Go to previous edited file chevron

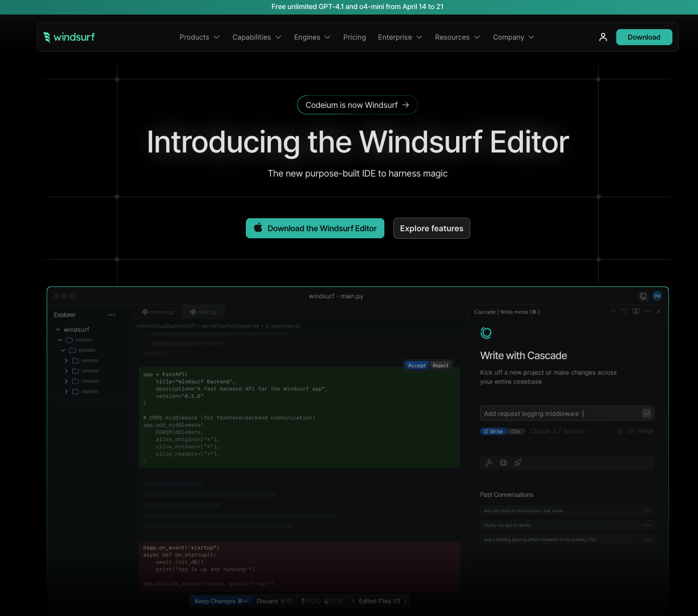click(x=353, y=601)
